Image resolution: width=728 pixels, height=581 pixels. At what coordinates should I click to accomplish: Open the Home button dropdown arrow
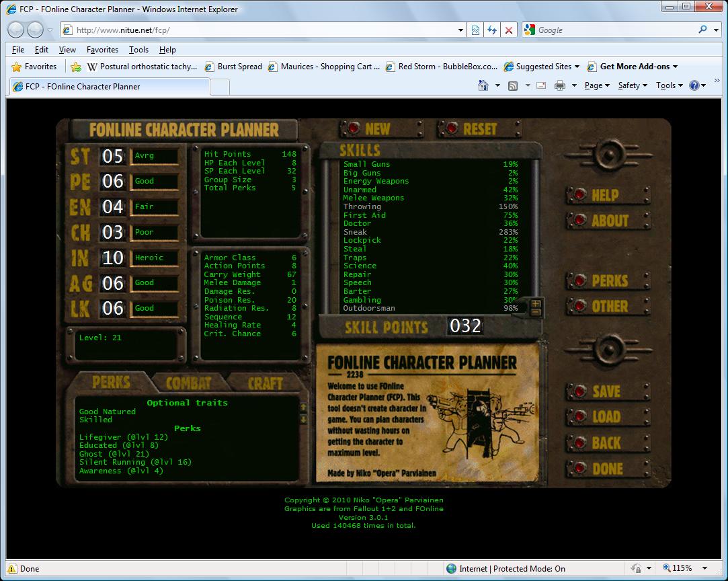497,85
